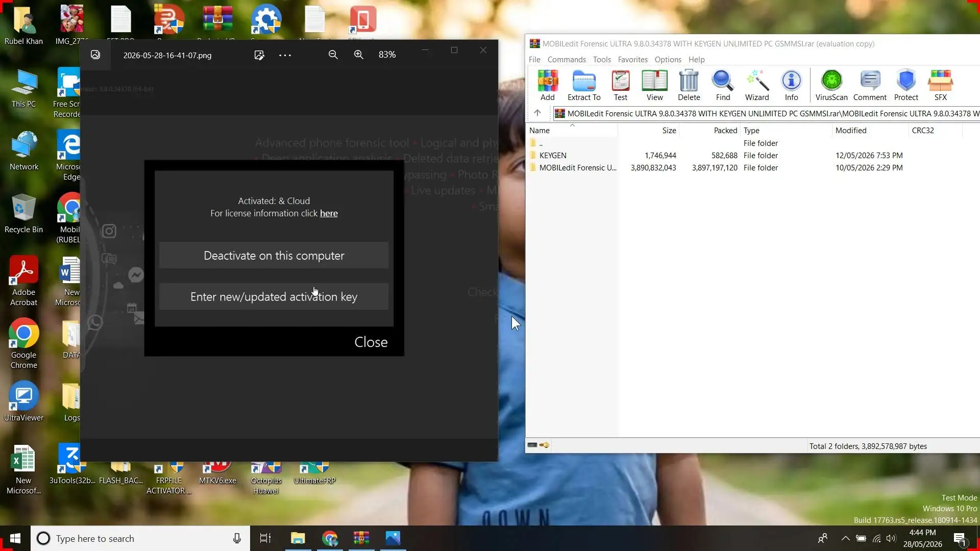This screenshot has height=551, width=980.
Task: Open the View tool in WinRAR
Action: (x=655, y=85)
